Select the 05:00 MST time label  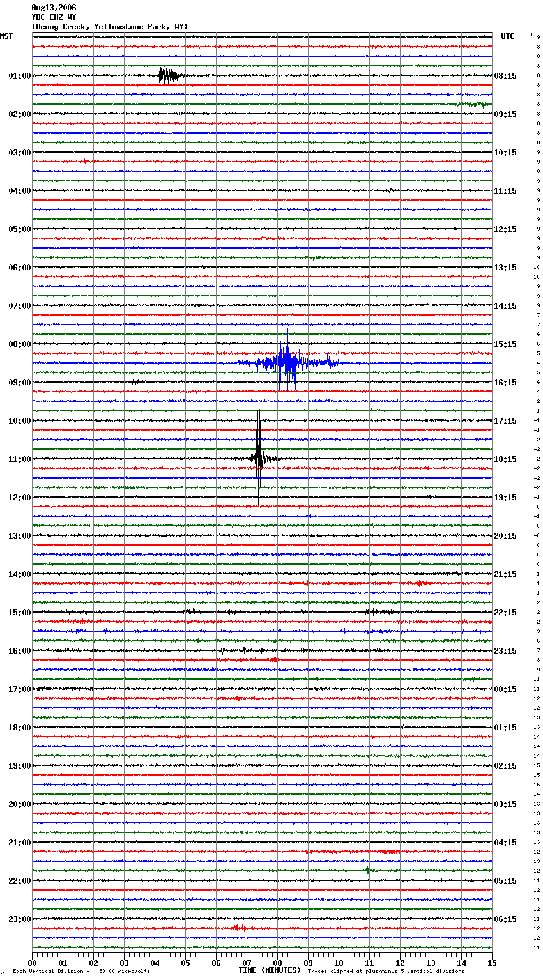[20, 229]
